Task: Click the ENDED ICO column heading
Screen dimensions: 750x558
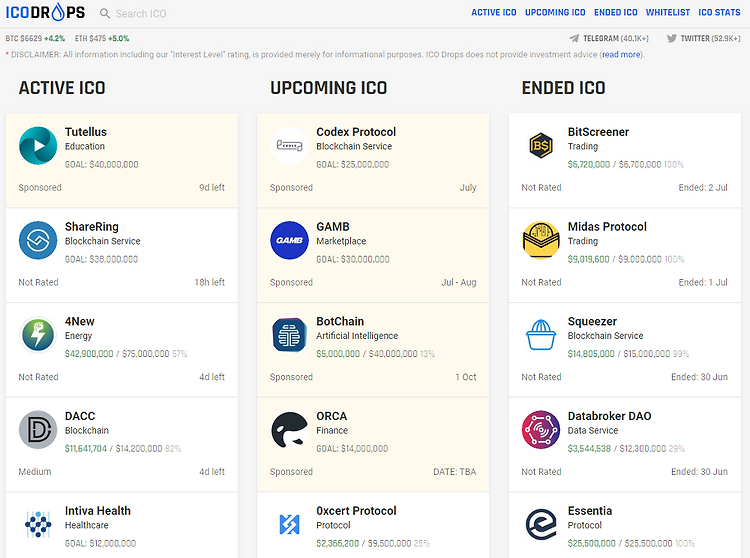Action: (x=563, y=88)
